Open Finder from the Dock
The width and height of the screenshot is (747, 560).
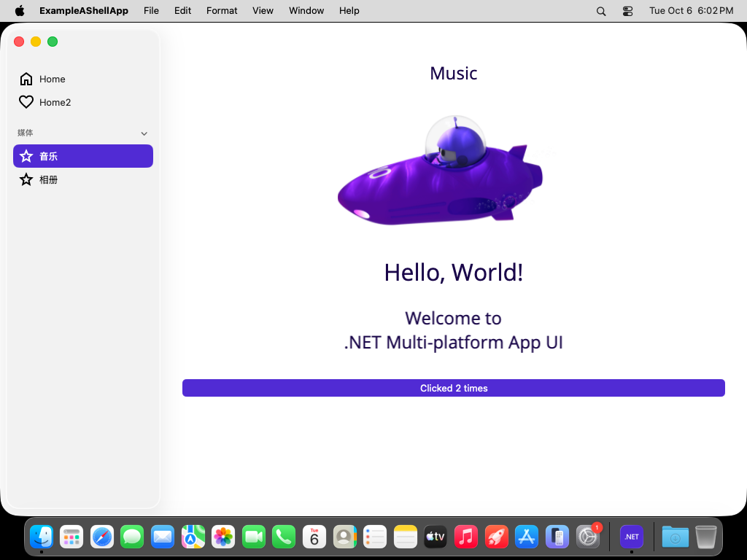42,537
